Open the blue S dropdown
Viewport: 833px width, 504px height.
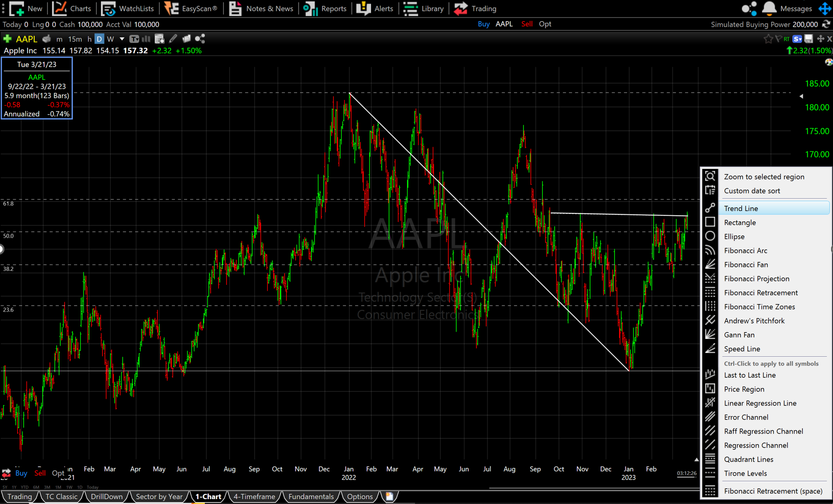(x=797, y=39)
